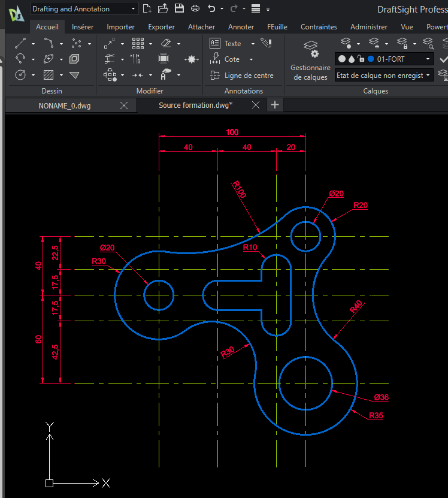Add a new drawing tab with plus
The image size is (448, 498).
point(275,104)
